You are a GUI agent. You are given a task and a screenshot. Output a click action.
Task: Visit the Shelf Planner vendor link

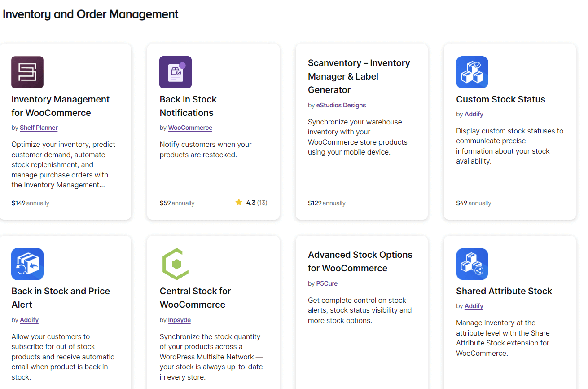pos(39,128)
